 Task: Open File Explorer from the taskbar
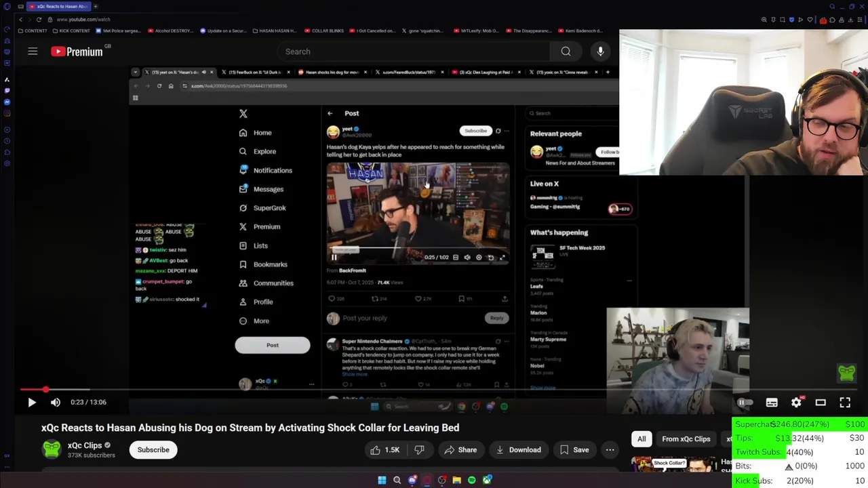click(457, 480)
